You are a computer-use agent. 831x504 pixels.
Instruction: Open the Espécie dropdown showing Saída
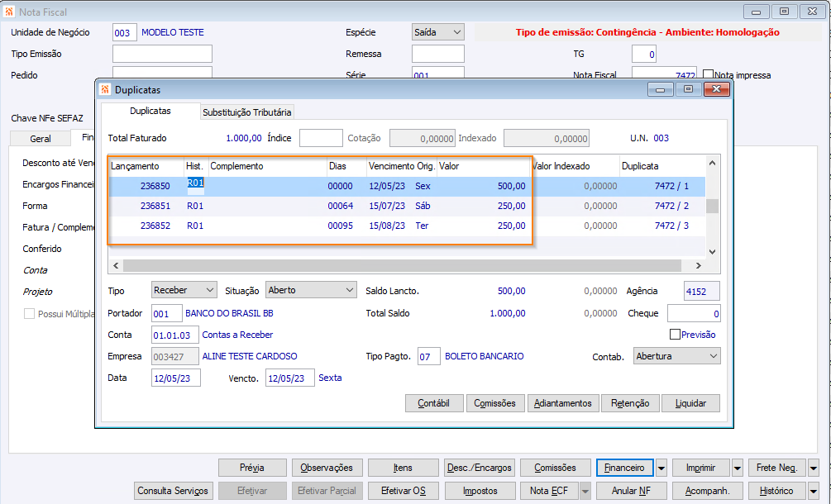pyautogui.click(x=437, y=32)
